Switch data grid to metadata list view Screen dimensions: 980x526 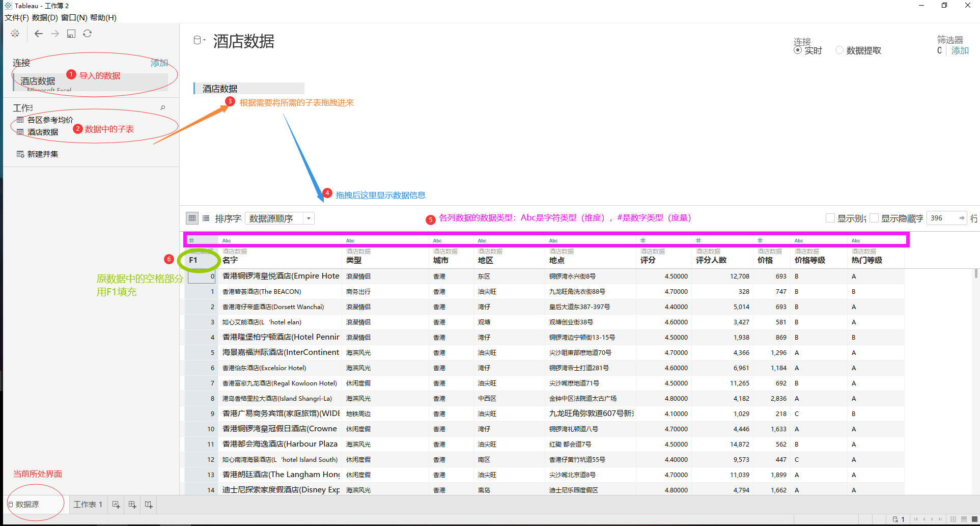(206, 218)
